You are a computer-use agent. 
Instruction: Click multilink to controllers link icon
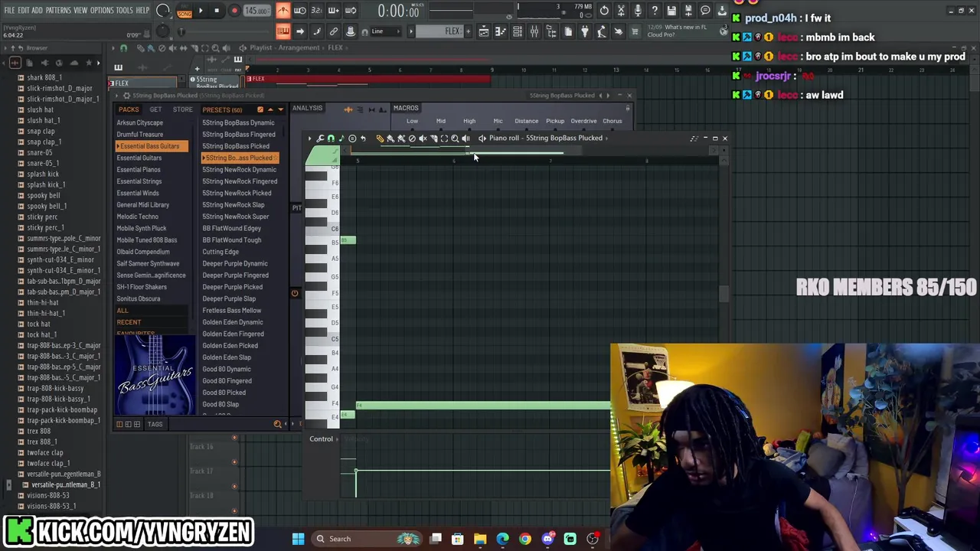point(334,31)
